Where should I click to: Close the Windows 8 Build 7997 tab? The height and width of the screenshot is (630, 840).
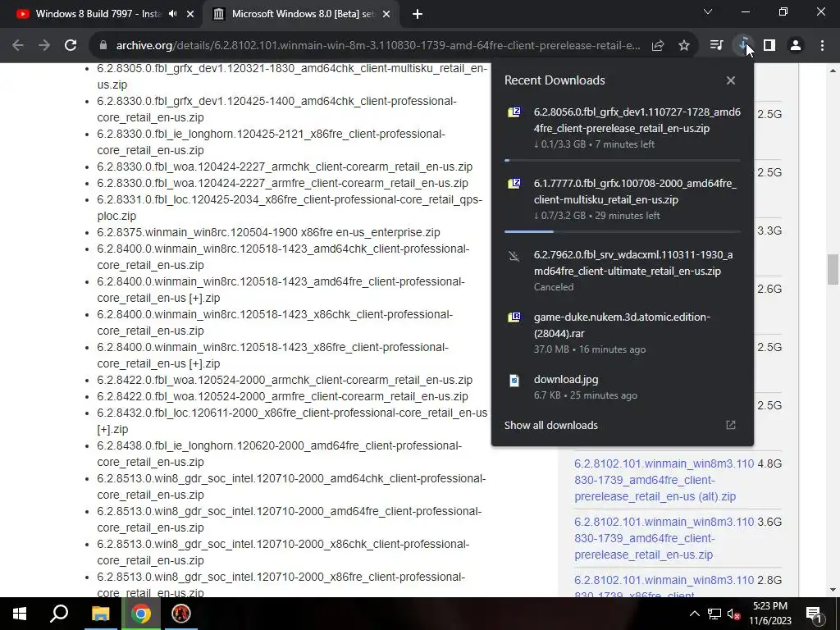pyautogui.click(x=190, y=14)
